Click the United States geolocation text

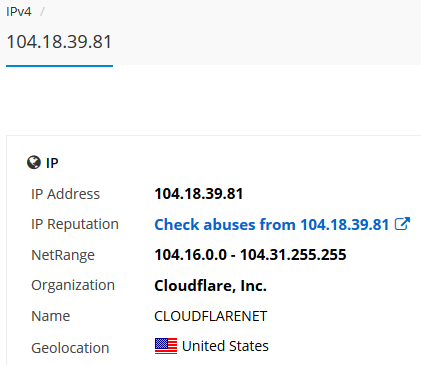click(225, 346)
